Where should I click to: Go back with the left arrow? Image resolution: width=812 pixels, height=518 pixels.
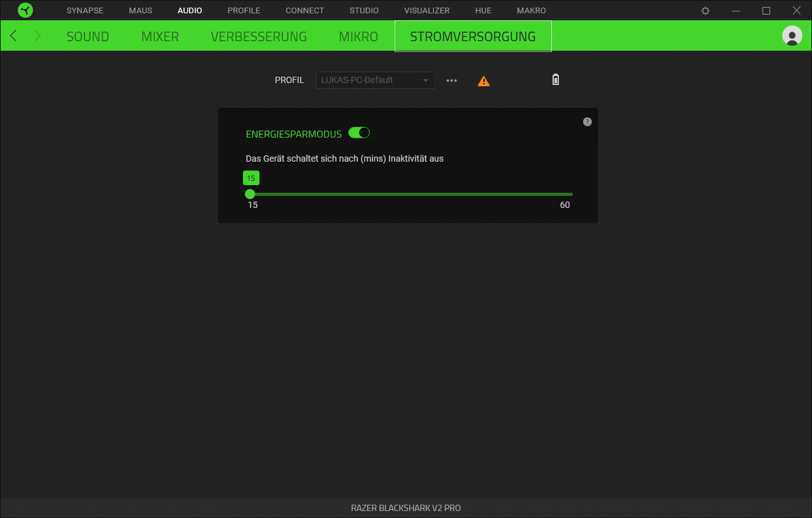(14, 36)
